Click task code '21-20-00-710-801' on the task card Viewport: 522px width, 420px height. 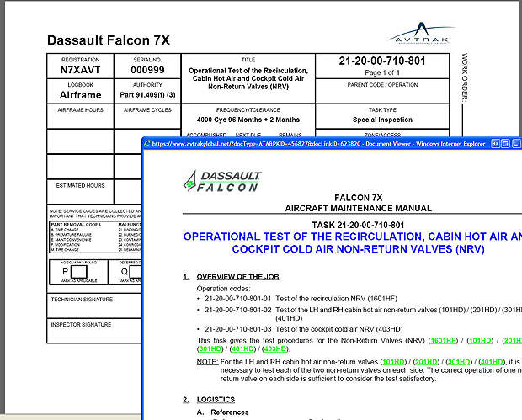382,61
